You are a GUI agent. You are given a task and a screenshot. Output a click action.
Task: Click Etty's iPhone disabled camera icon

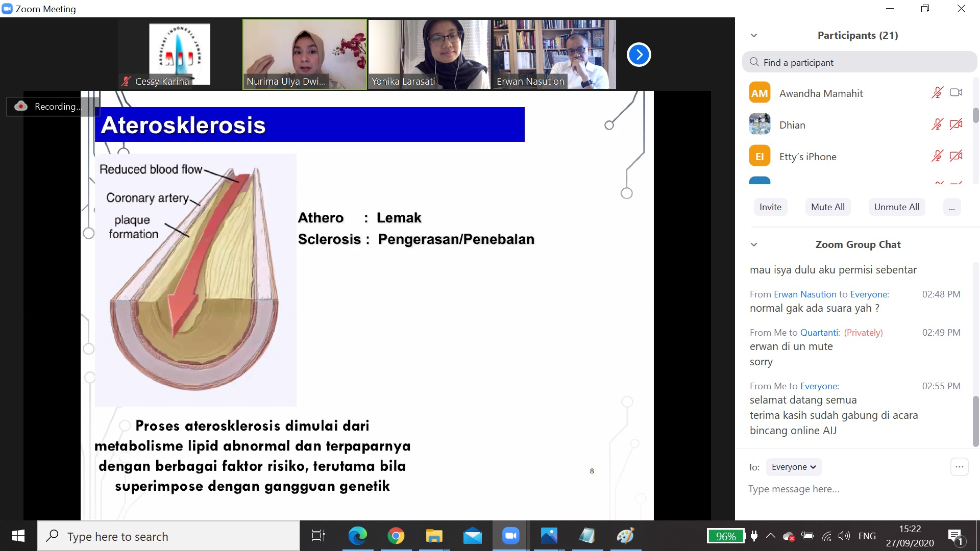[956, 156]
